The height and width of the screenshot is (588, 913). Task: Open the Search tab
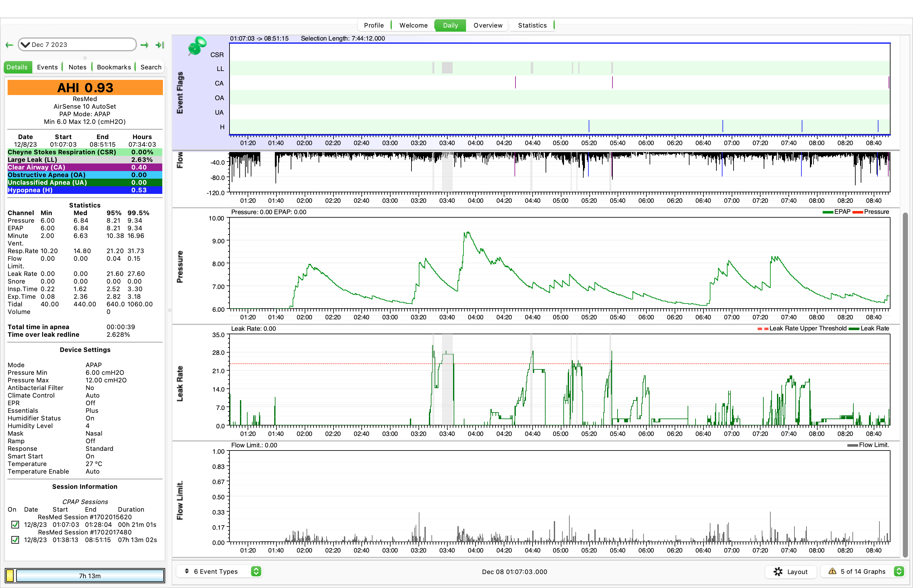[151, 67]
